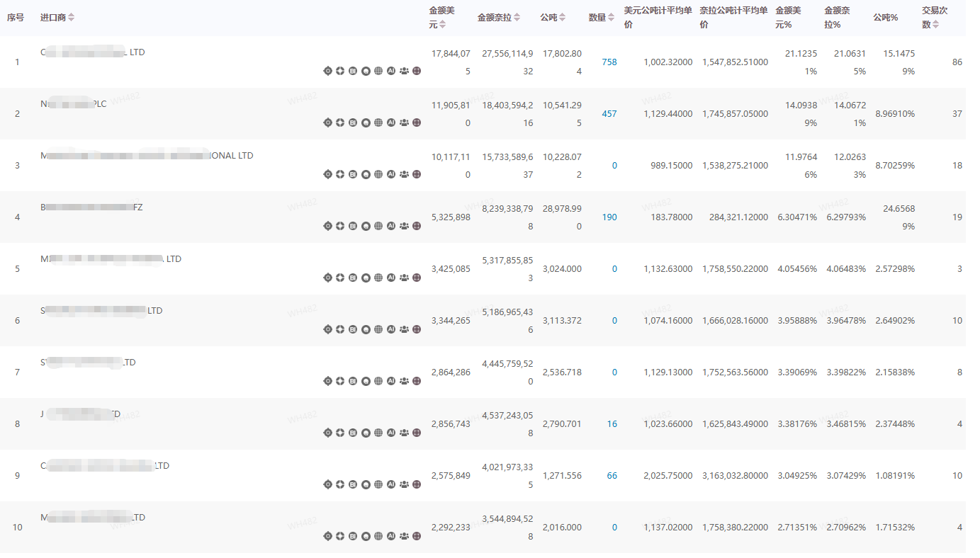This screenshot has height=558, width=980.
Task: Sort by 金额奈拉 column arrows
Action: pyautogui.click(x=517, y=18)
